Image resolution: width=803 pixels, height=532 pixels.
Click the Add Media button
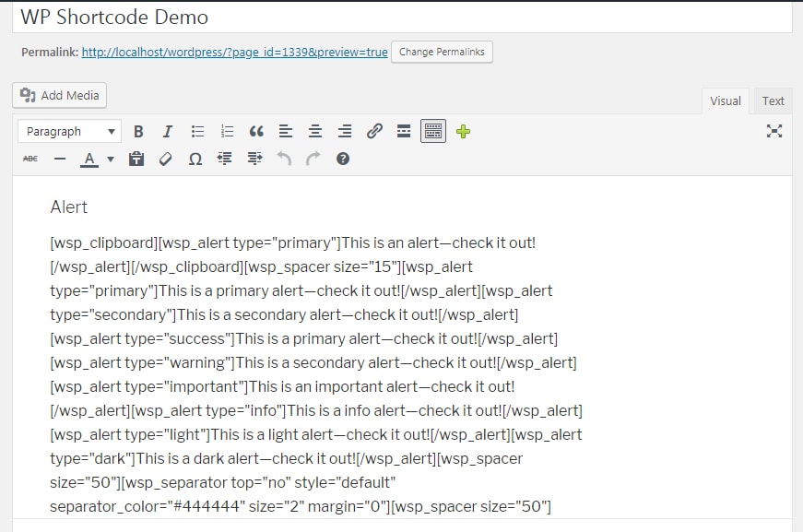point(59,95)
